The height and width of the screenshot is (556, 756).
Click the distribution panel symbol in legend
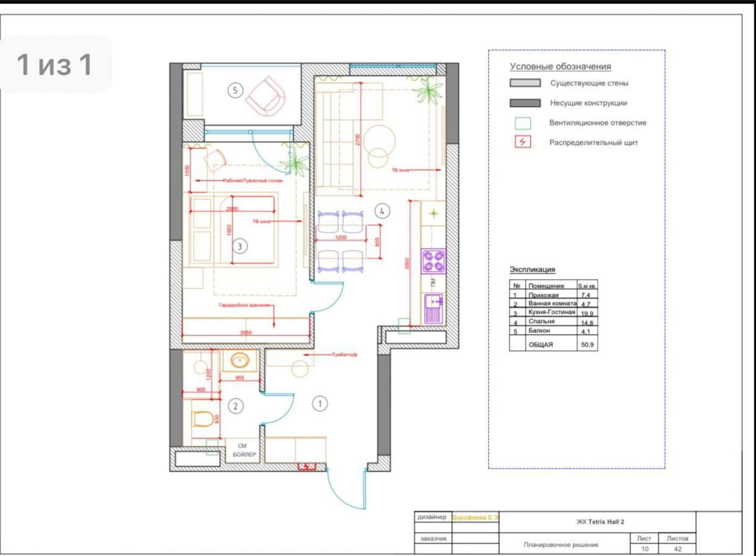pos(522,142)
